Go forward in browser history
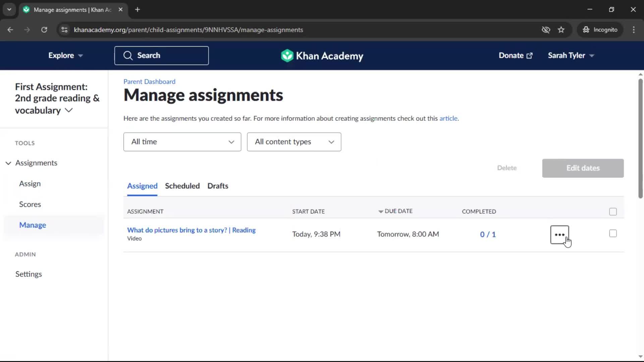 click(x=27, y=30)
